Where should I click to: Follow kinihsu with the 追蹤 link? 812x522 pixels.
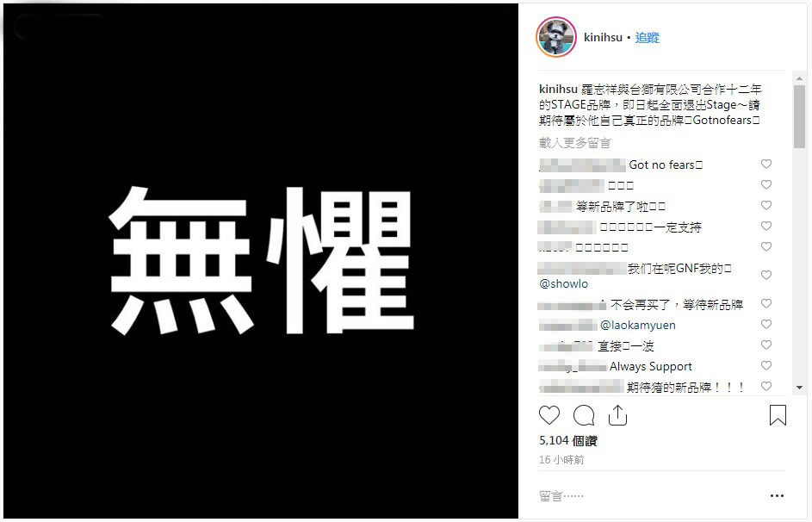click(647, 37)
